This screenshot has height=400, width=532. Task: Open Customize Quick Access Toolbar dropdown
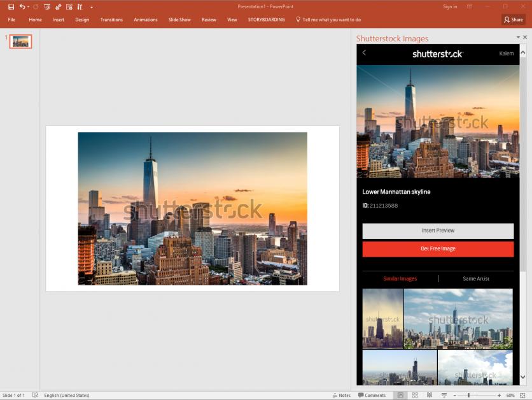pyautogui.click(x=92, y=7)
